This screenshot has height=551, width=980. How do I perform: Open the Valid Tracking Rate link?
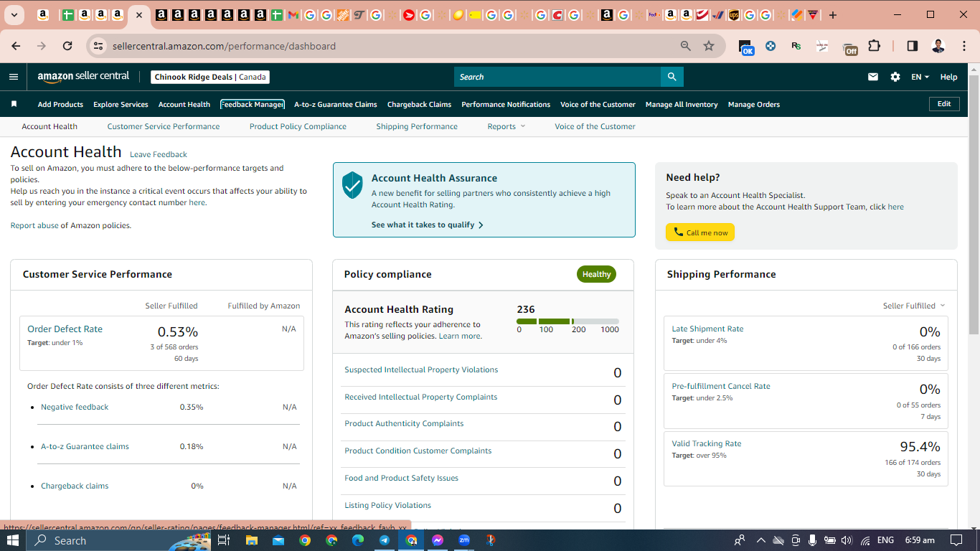pyautogui.click(x=707, y=443)
